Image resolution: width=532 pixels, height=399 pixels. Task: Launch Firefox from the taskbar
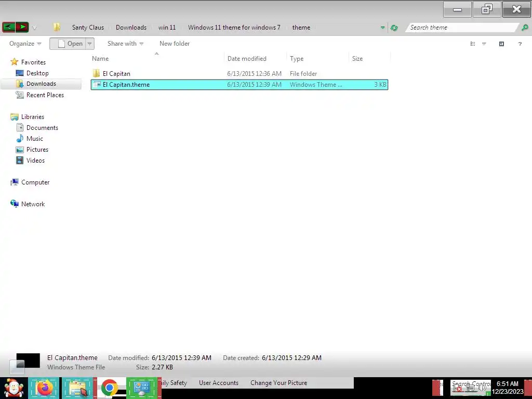coord(44,388)
